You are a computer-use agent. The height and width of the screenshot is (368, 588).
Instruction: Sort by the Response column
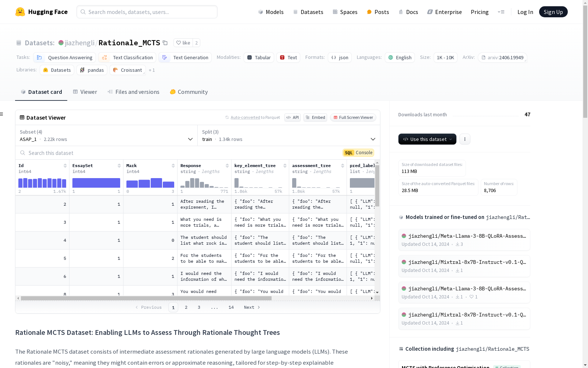coord(227,166)
